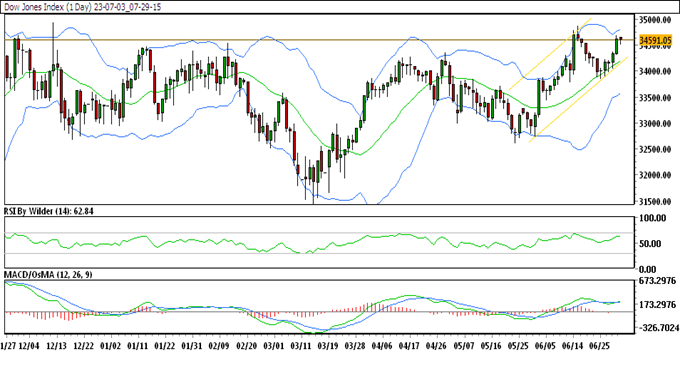Select the highlighted 34591.05 current price label
This screenshot has height=368, width=680.
click(x=655, y=40)
